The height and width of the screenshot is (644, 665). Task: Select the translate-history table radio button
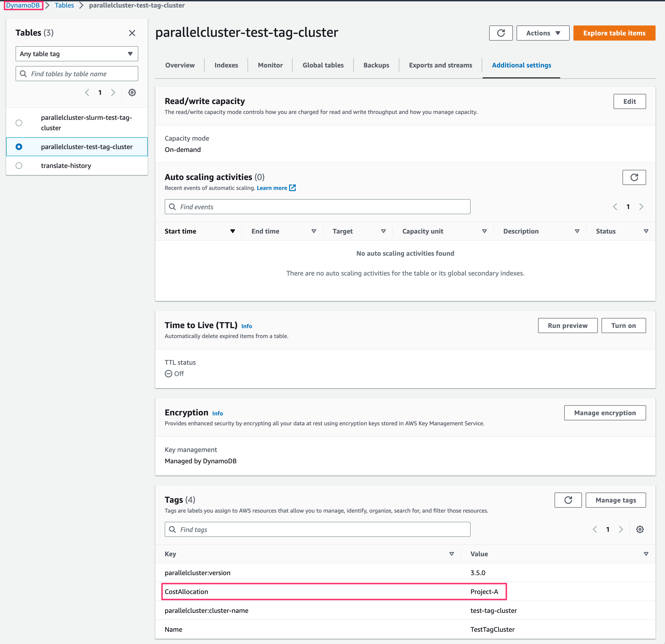pyautogui.click(x=19, y=166)
